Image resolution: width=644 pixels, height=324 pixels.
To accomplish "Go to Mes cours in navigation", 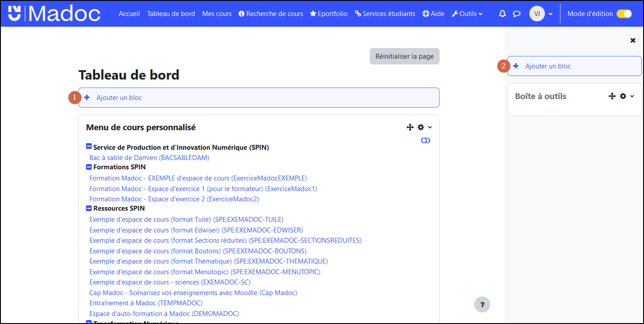I will point(217,14).
